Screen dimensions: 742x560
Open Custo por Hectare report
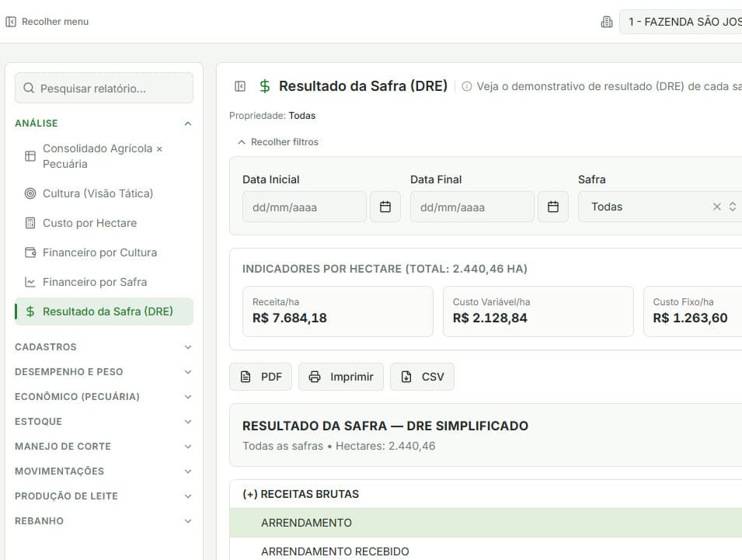[x=103, y=223]
